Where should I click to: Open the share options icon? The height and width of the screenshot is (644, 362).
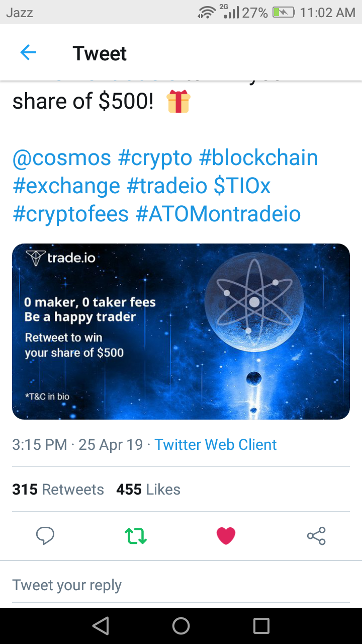[316, 536]
